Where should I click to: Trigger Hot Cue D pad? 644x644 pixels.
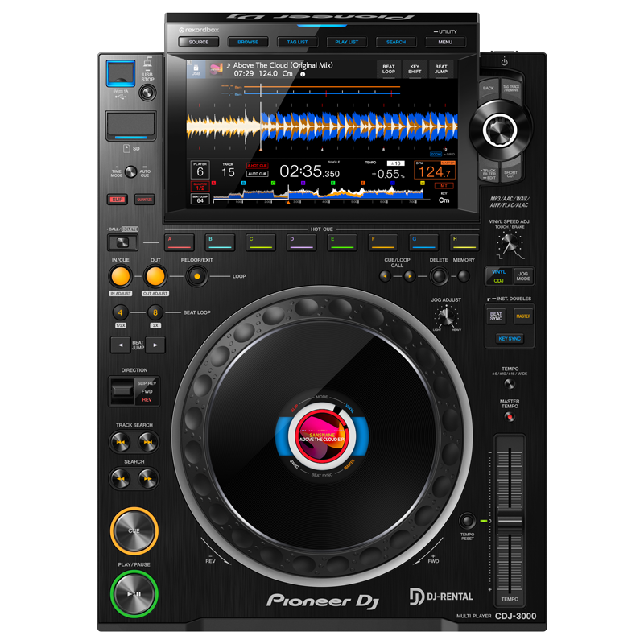[301, 242]
